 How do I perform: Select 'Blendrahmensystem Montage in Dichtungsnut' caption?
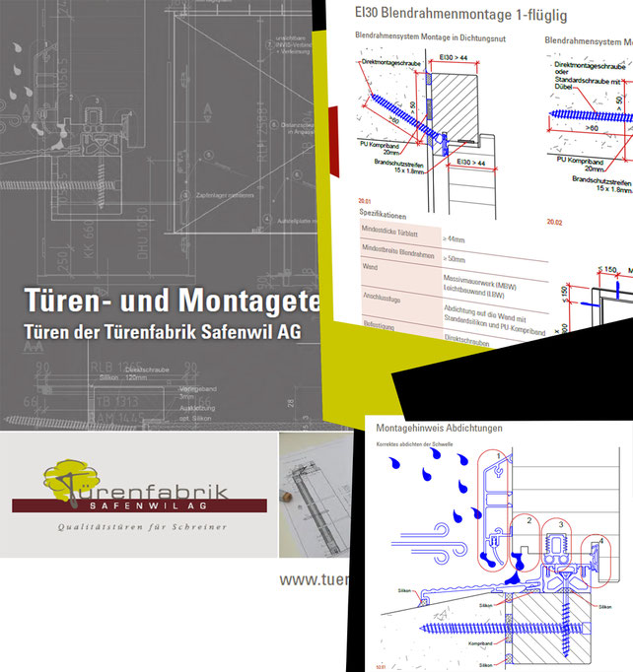(x=430, y=37)
